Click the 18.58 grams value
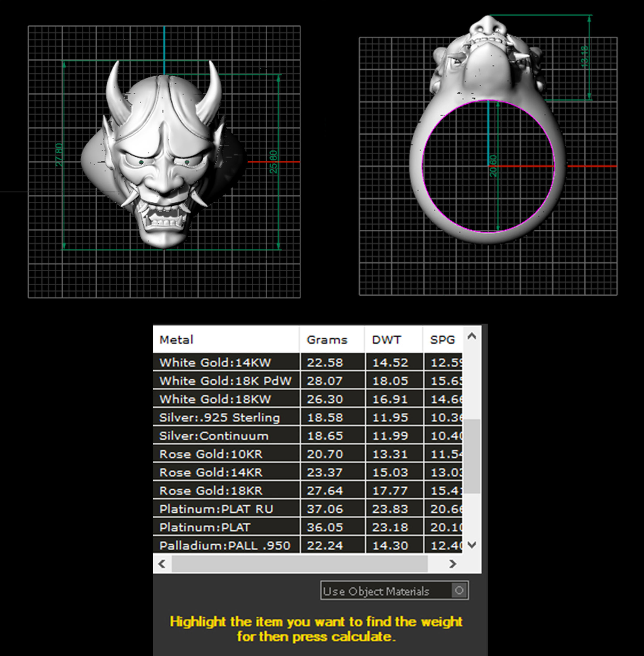Image resolution: width=644 pixels, height=656 pixels. [x=325, y=418]
